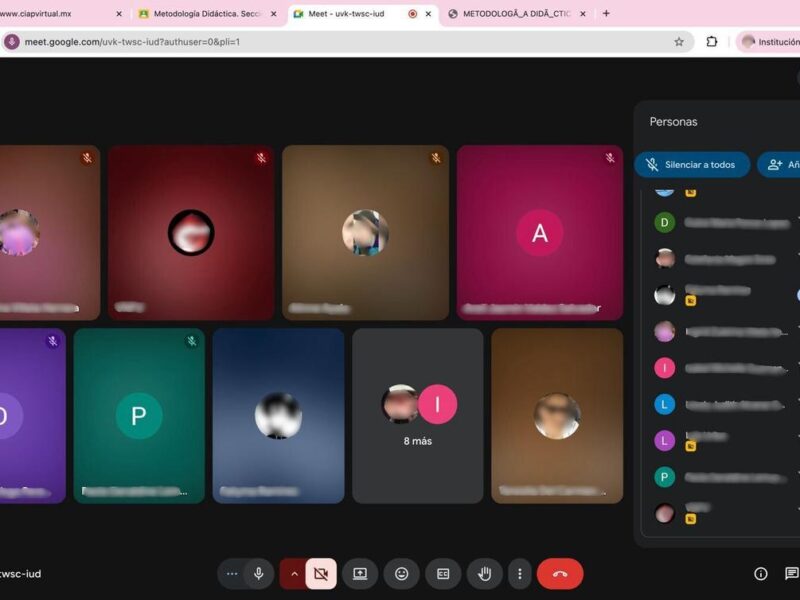Open the browser extensions puzzle icon

coord(712,42)
